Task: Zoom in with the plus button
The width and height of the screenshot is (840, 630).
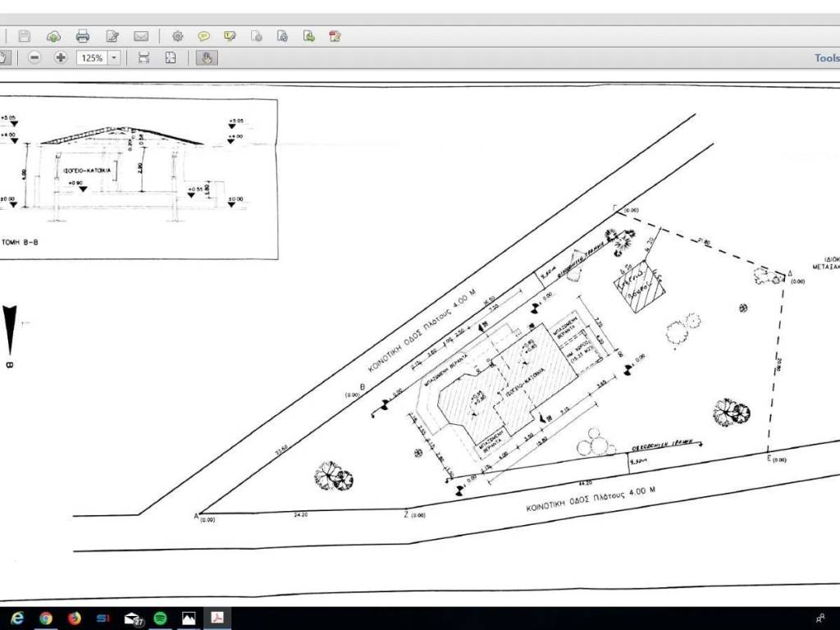Action: click(x=61, y=57)
